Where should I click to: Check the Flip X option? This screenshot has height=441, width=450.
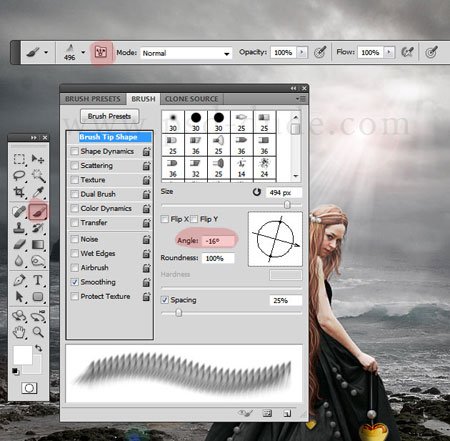[x=164, y=219]
